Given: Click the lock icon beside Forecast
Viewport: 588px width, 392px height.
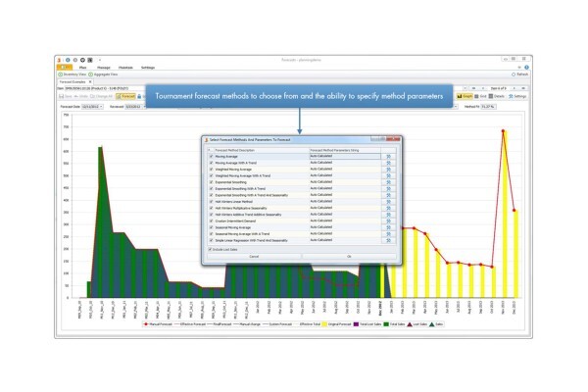Looking at the screenshot, I should [x=139, y=96].
